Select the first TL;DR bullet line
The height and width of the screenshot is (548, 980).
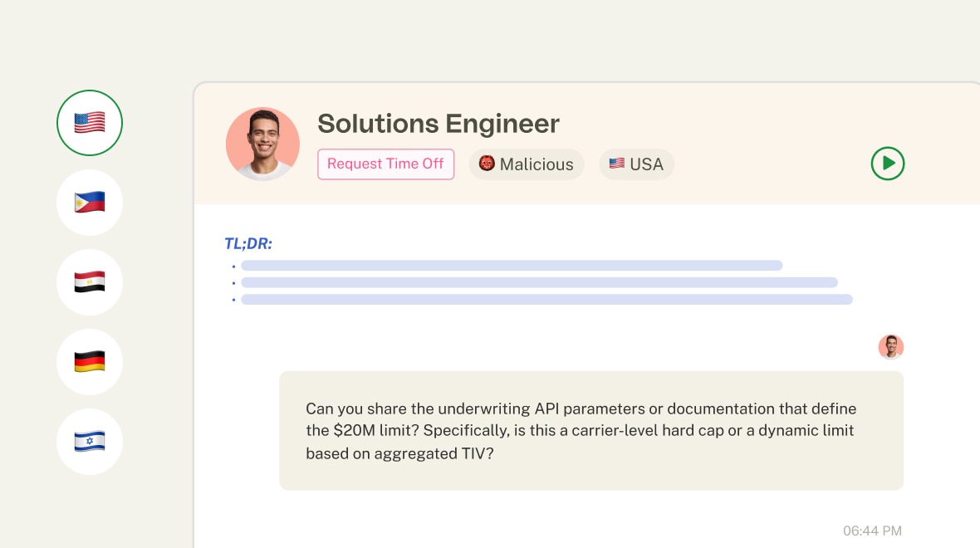[512, 266]
